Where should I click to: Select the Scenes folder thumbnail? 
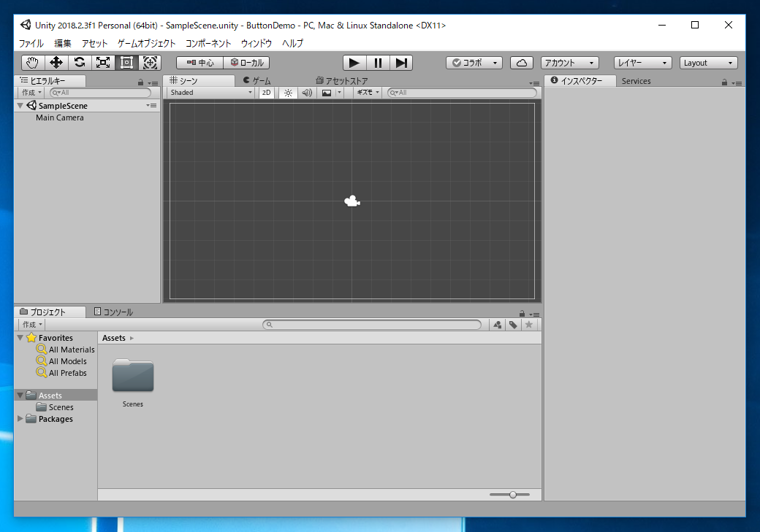coord(133,383)
